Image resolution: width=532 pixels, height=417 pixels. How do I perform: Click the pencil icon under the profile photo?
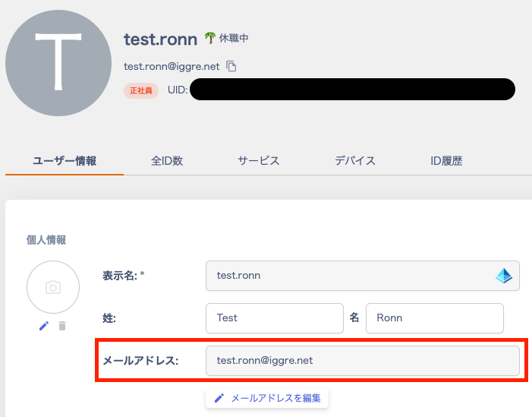point(44,326)
